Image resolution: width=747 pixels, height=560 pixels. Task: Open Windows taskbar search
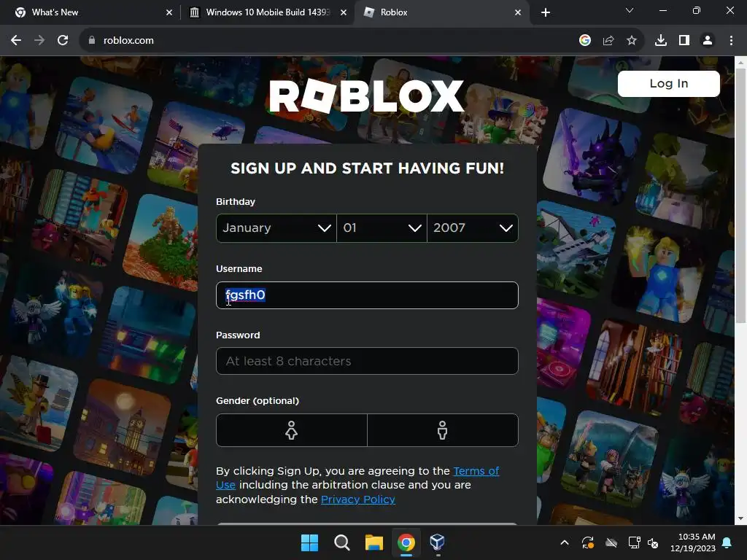point(341,542)
